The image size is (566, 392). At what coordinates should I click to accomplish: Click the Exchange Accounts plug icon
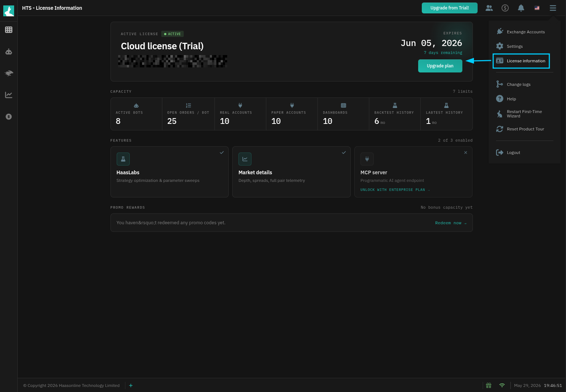tap(500, 32)
